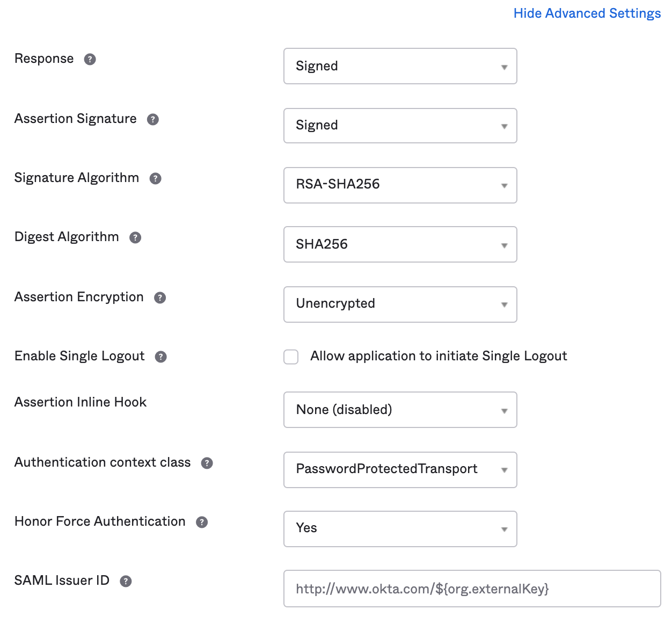The height and width of the screenshot is (624, 672).
Task: Open the Response dropdown
Action: click(400, 66)
